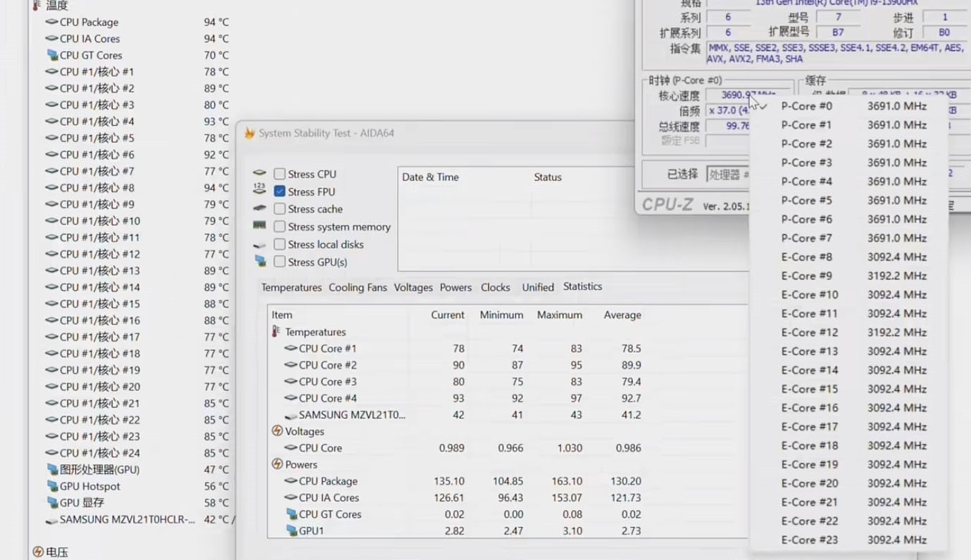
Task: Click the Current column header
Action: tap(448, 315)
